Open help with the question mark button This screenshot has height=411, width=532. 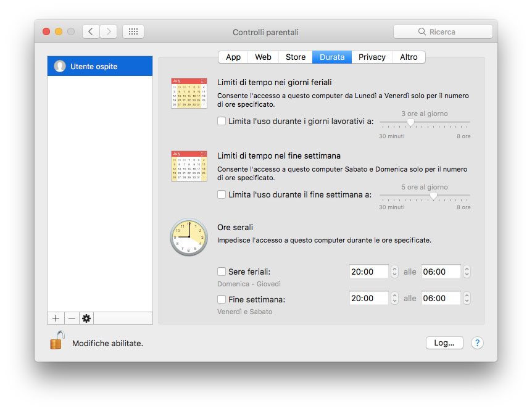click(x=477, y=342)
